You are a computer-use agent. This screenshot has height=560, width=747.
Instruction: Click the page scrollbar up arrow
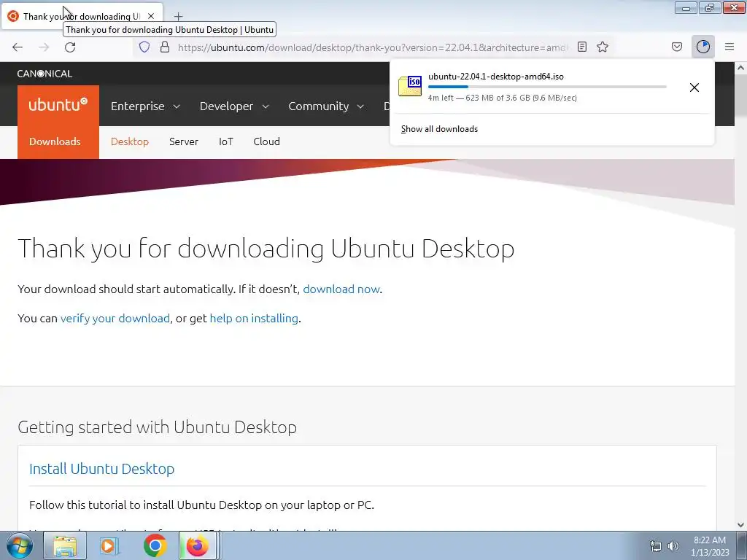tap(740, 68)
